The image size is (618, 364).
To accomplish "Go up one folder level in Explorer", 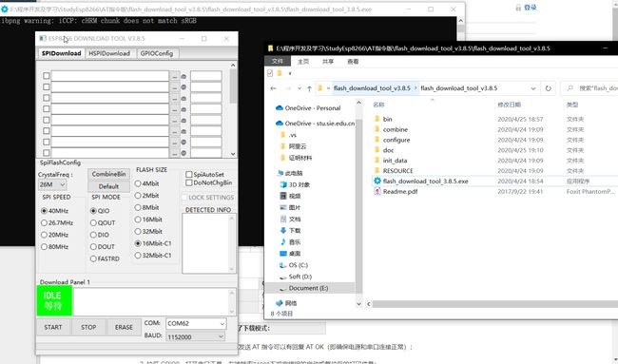I will [309, 88].
